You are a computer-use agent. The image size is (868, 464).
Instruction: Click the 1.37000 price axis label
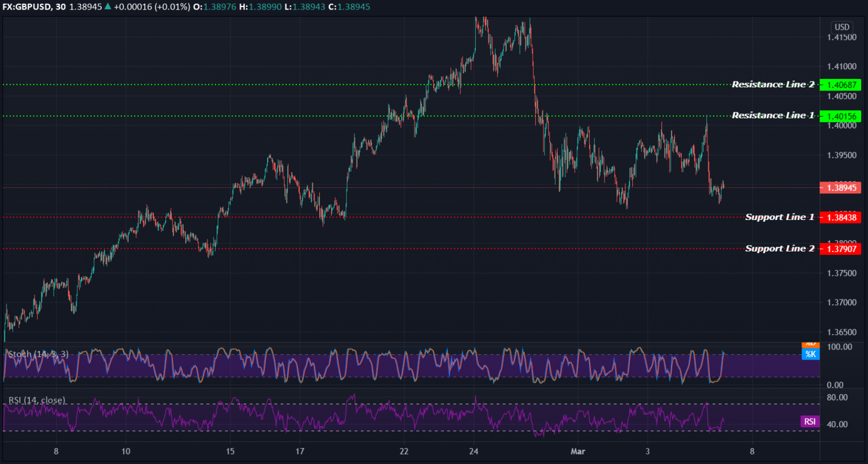(841, 302)
